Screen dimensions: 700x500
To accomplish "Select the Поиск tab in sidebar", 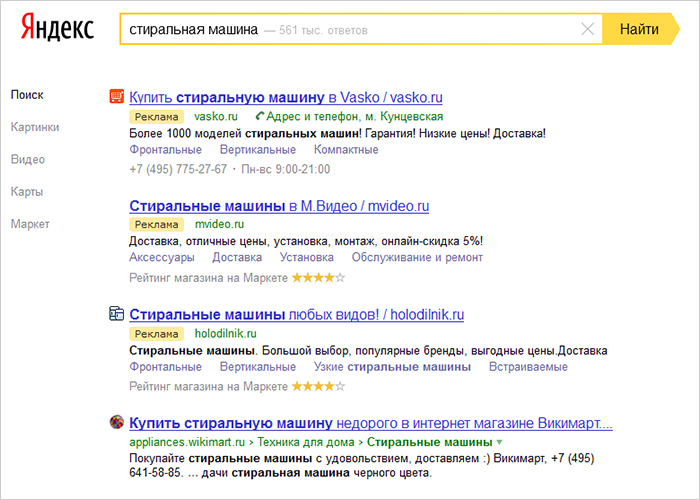I will 27,95.
